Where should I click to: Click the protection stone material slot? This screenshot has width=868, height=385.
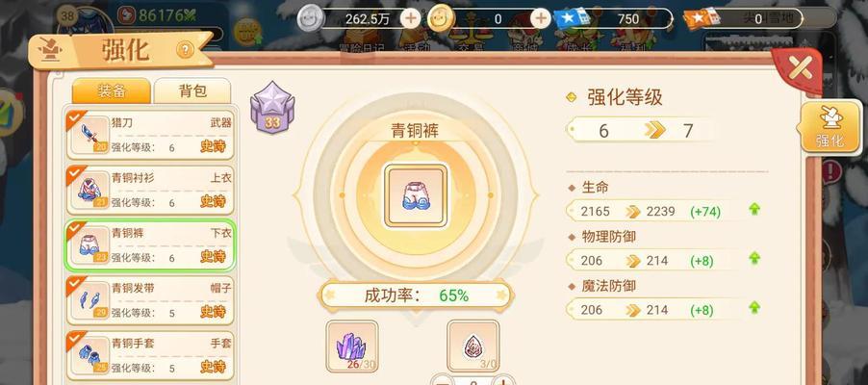[x=473, y=346]
